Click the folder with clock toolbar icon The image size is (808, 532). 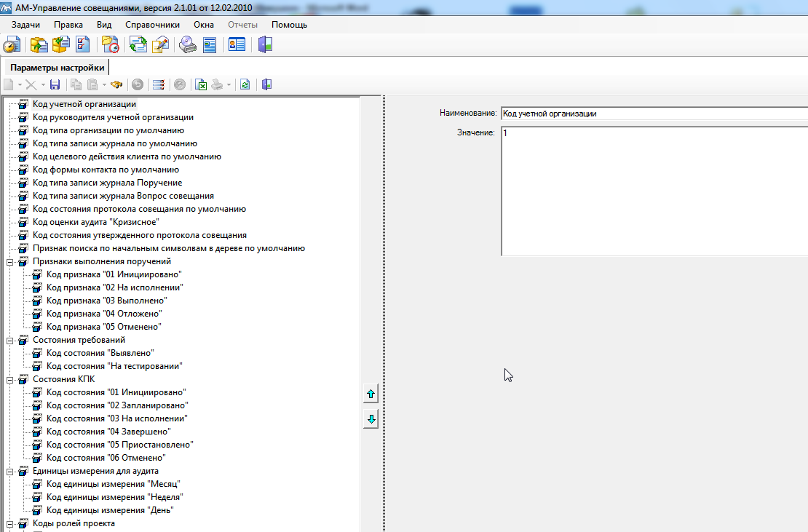[111, 45]
